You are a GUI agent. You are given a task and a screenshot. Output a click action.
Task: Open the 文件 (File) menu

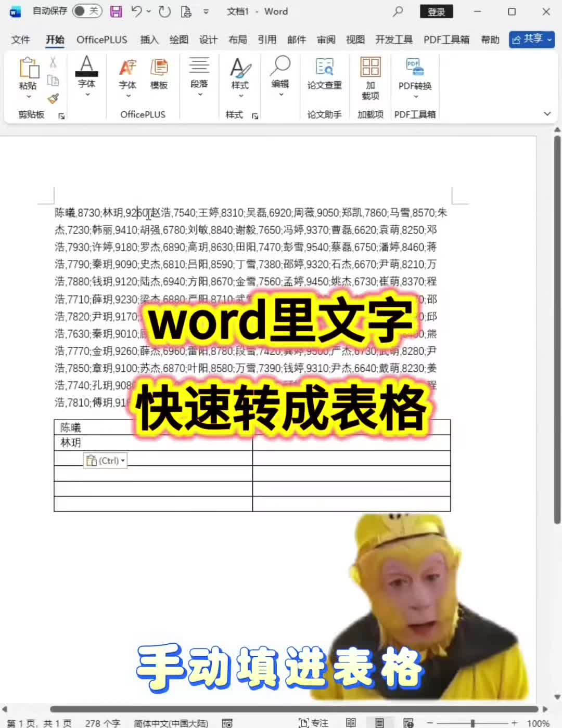click(x=20, y=40)
